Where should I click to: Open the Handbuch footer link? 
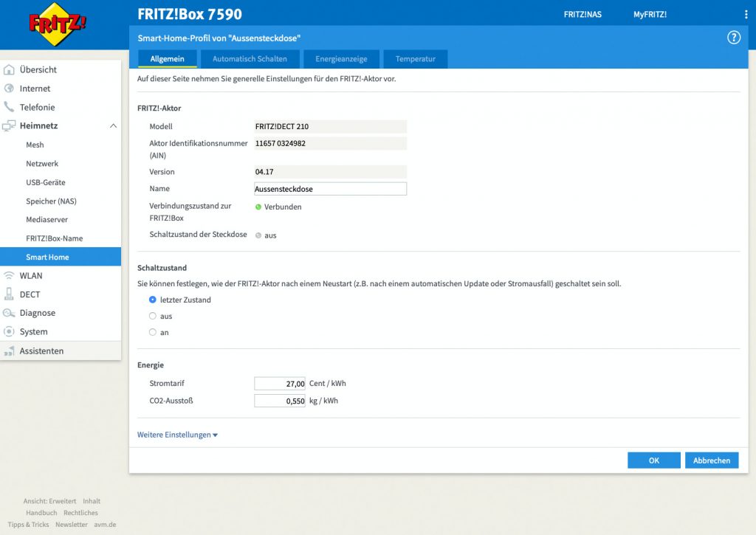pyautogui.click(x=41, y=513)
